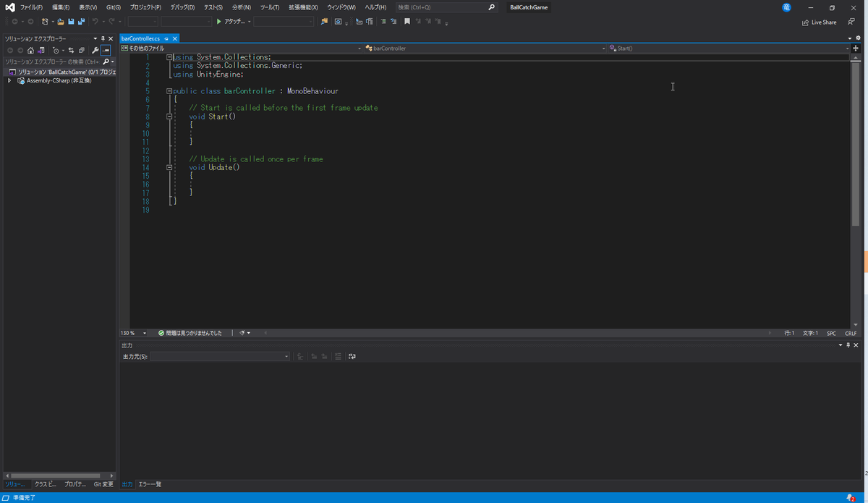The image size is (868, 503).
Task: Click the Navigate Forward toolbar icon
Action: 30,22
